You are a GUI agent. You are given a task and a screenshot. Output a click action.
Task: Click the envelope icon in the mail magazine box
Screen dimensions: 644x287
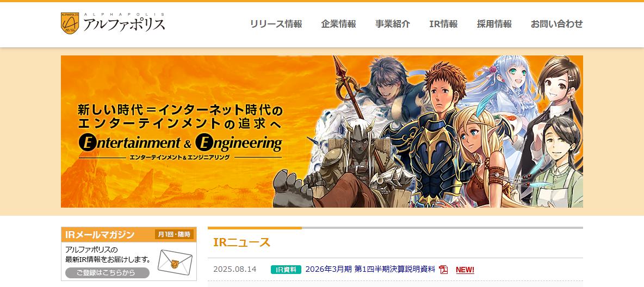click(175, 263)
